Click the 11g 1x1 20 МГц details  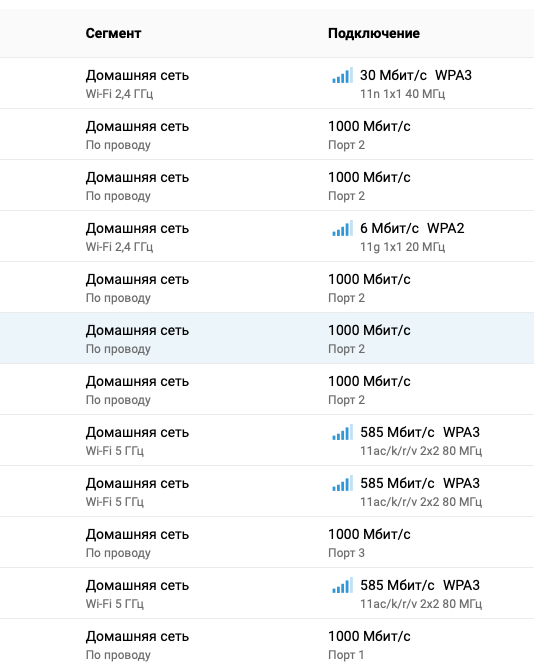[402, 247]
